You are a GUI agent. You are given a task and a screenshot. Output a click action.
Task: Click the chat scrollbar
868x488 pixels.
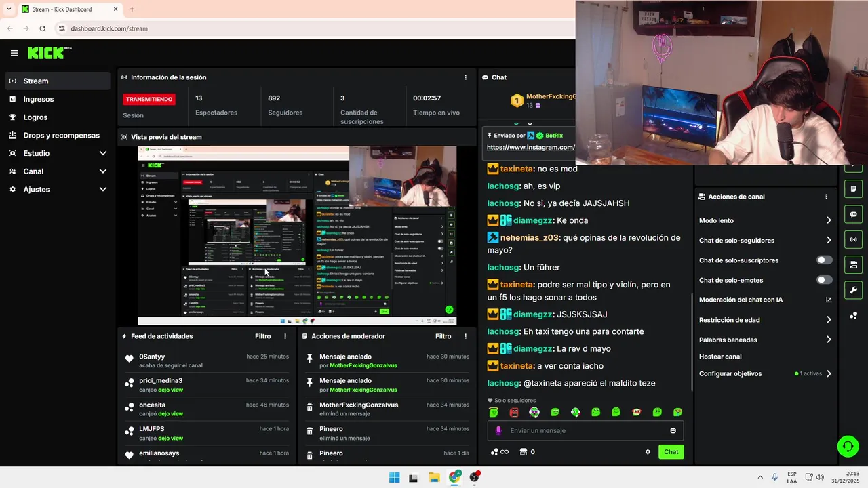(692, 342)
